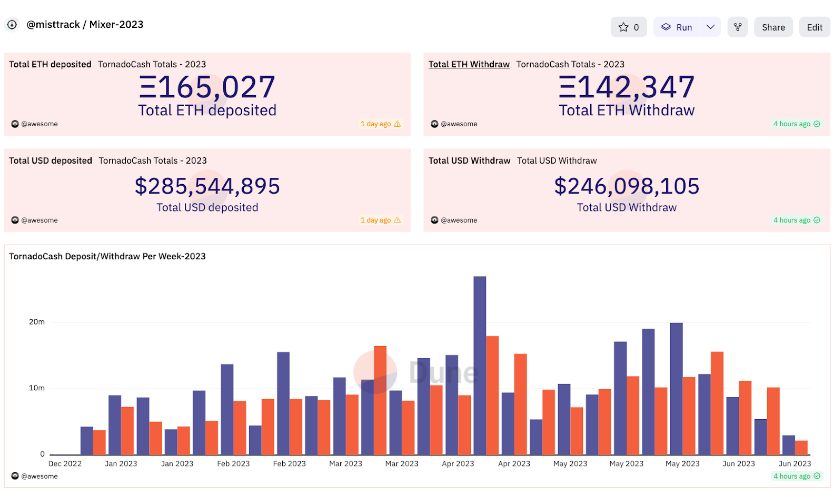The height and width of the screenshot is (494, 835).
Task: Click the fork dashboard icon
Action: (738, 27)
